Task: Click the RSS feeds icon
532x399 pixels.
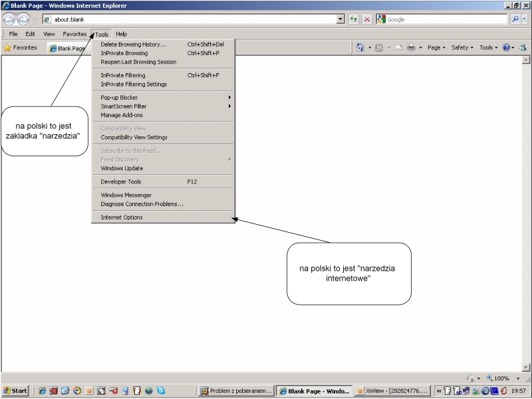Action: [379, 48]
